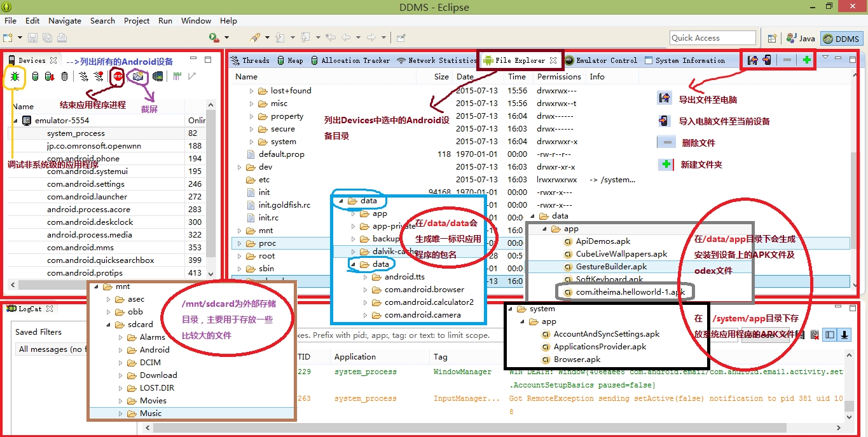The image size is (868, 437).
Task: Click the Delete selection minus icon
Action: [787, 60]
